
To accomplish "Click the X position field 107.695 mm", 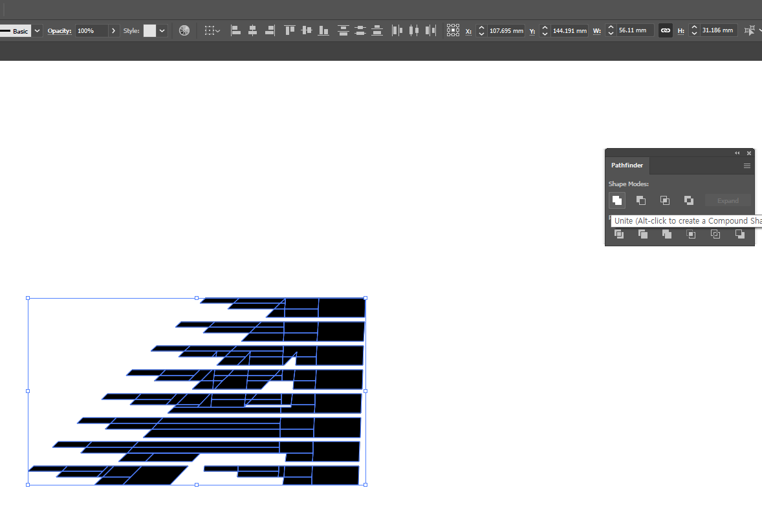I will (x=506, y=30).
